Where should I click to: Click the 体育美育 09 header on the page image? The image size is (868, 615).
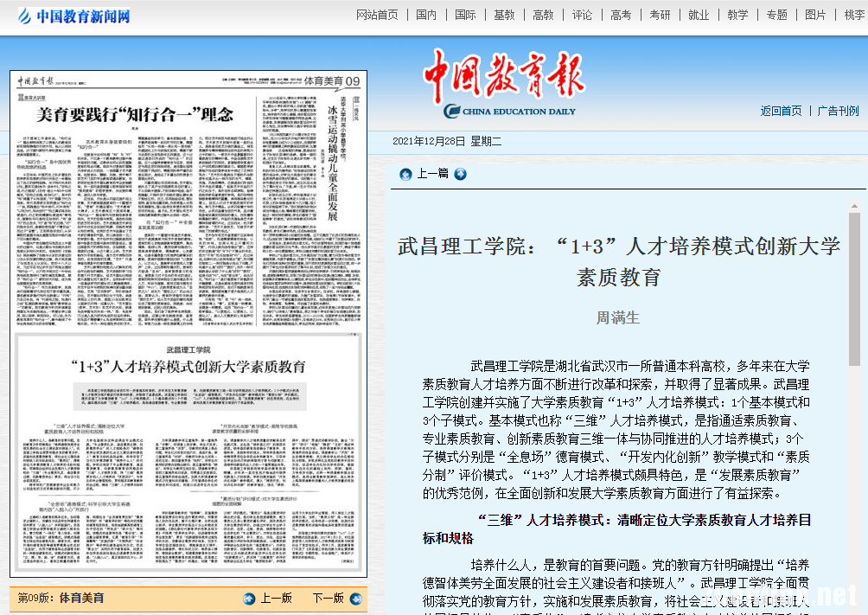pyautogui.click(x=332, y=81)
